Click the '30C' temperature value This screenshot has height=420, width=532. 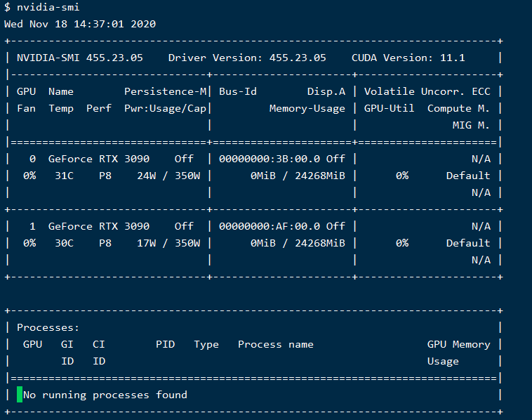pos(64,243)
